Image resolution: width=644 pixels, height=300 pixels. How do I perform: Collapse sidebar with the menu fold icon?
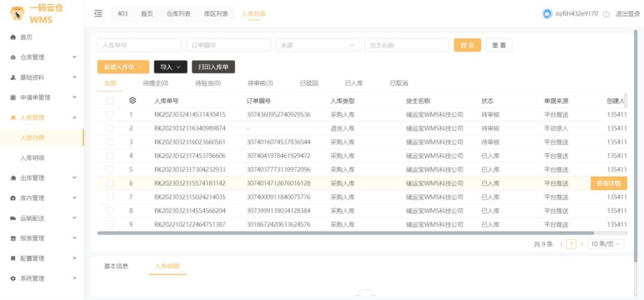click(98, 14)
